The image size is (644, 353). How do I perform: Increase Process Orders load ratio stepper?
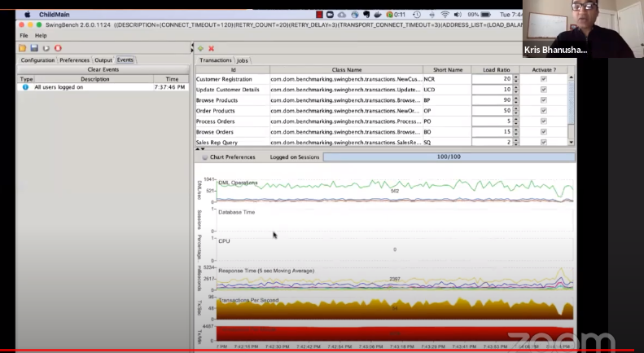(516, 119)
